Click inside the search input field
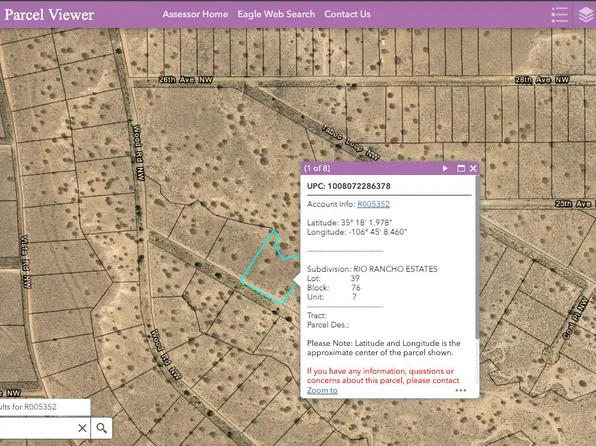 [38, 428]
